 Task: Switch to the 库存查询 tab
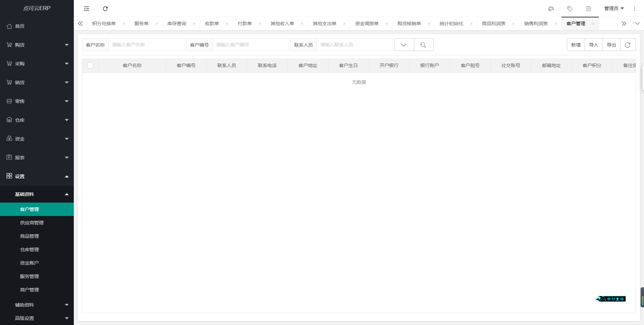176,23
